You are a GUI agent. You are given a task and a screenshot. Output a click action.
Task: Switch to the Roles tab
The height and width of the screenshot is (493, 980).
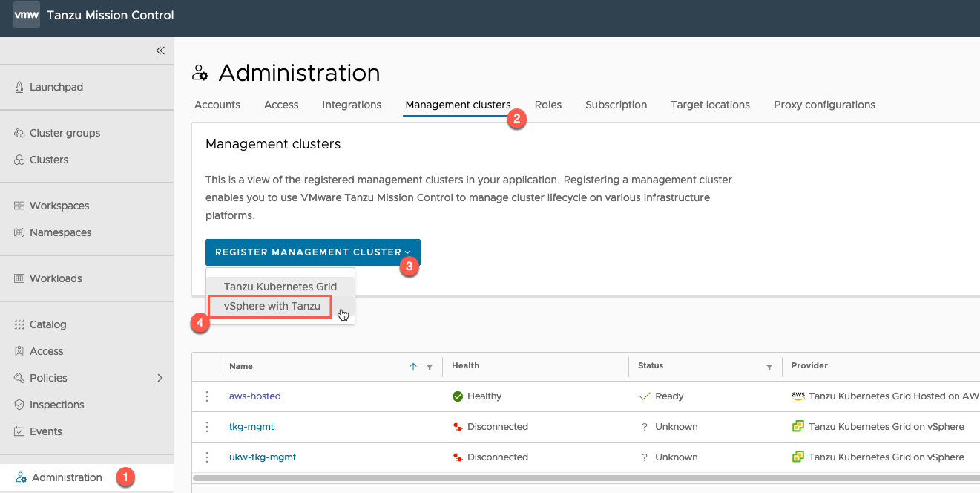pos(548,105)
